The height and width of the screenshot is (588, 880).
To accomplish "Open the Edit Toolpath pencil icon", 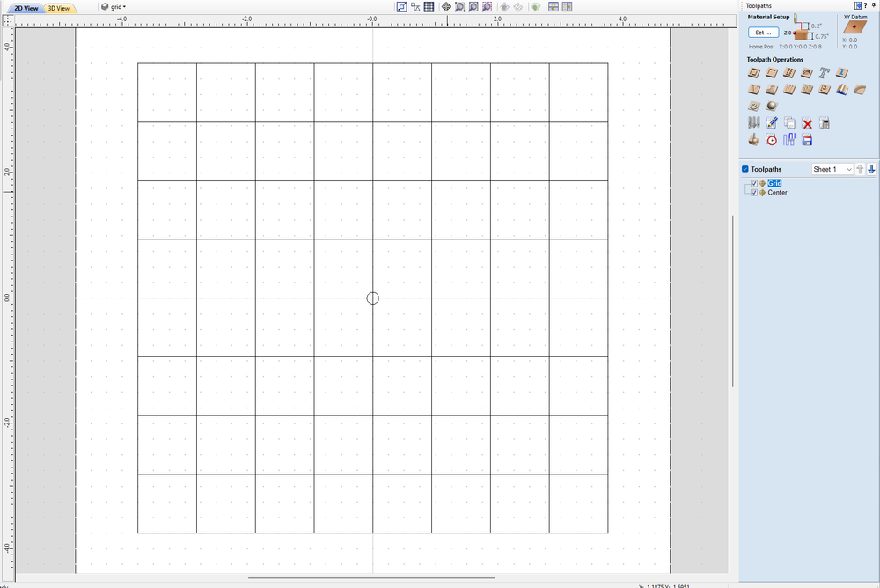I will pyautogui.click(x=772, y=123).
